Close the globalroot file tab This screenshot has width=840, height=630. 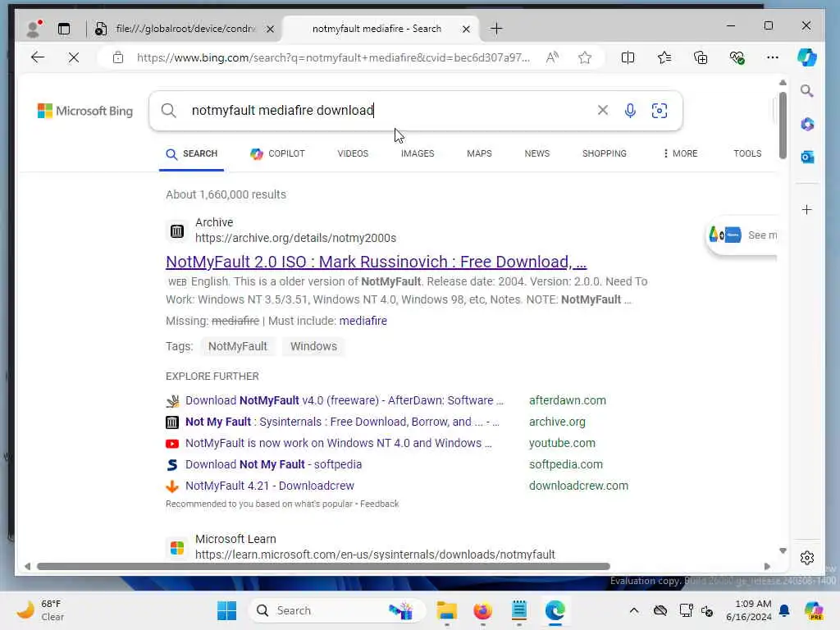pos(270,29)
